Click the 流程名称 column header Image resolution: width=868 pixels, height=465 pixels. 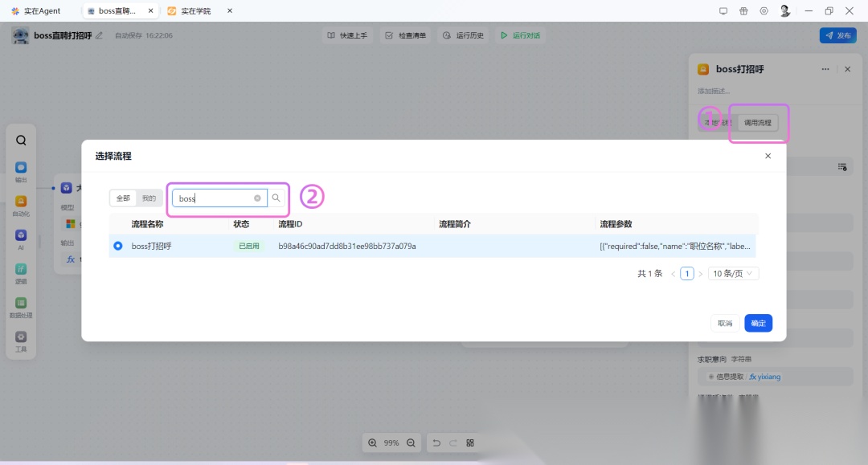tap(147, 224)
